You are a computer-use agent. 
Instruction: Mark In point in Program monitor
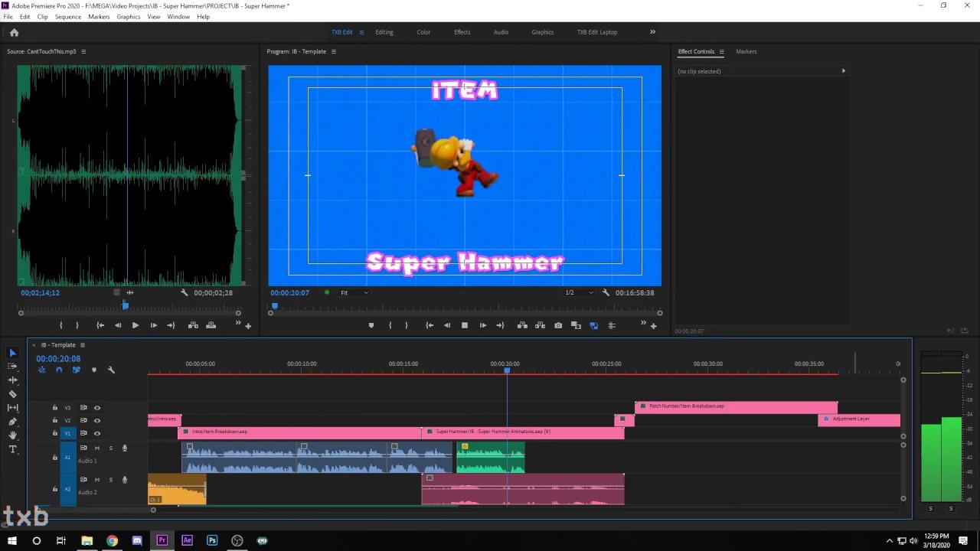coord(390,325)
